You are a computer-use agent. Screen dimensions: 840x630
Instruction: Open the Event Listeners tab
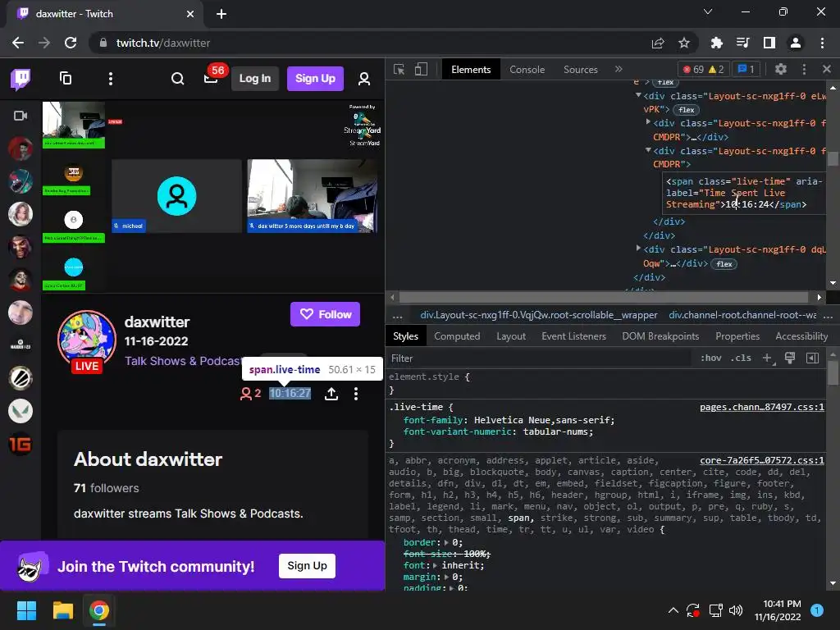tap(573, 336)
